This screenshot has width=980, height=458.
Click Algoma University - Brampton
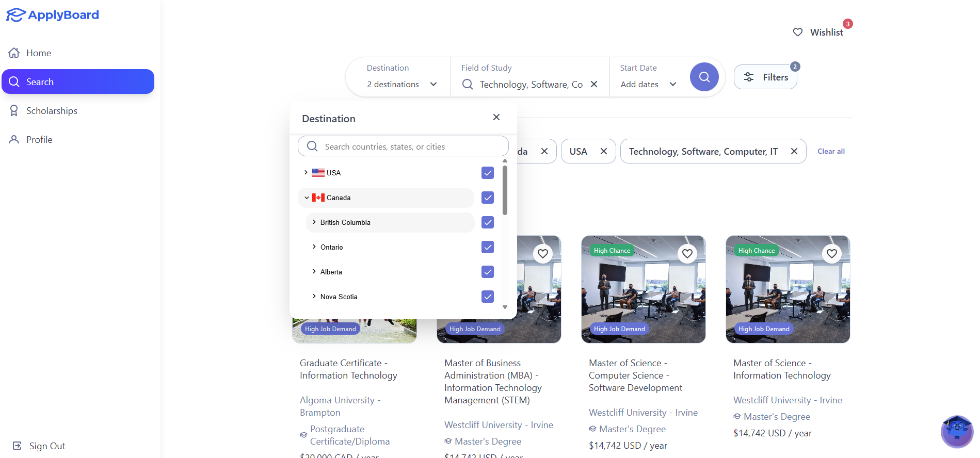pos(340,406)
